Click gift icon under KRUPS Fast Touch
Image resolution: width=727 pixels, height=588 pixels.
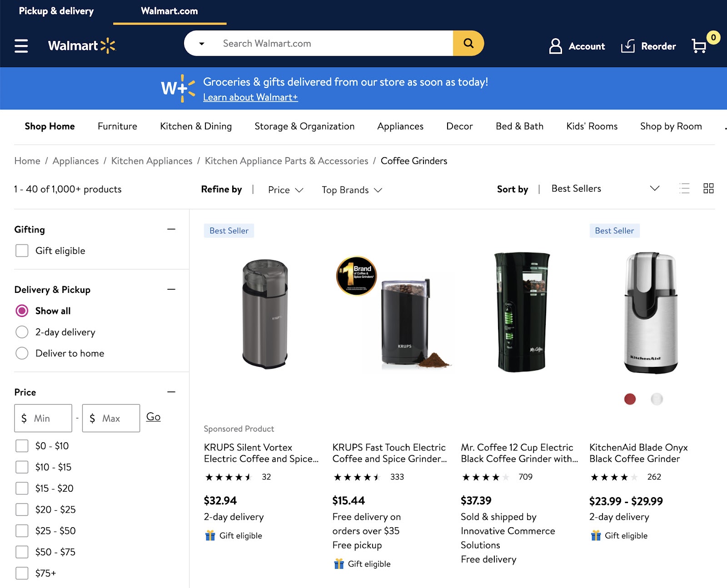[x=339, y=563]
